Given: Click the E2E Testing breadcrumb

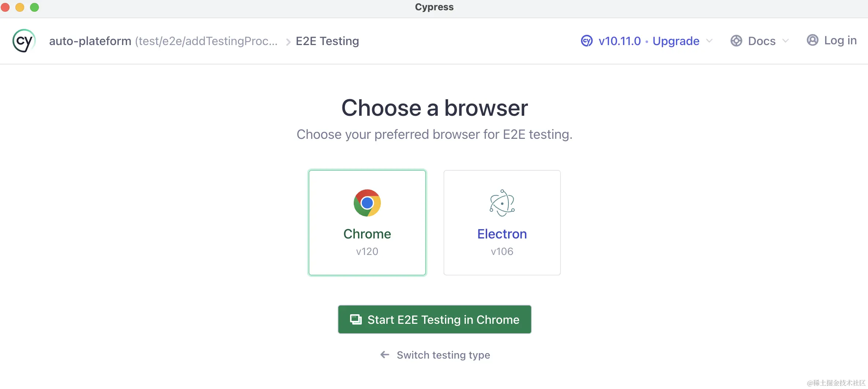Looking at the screenshot, I should pos(327,41).
